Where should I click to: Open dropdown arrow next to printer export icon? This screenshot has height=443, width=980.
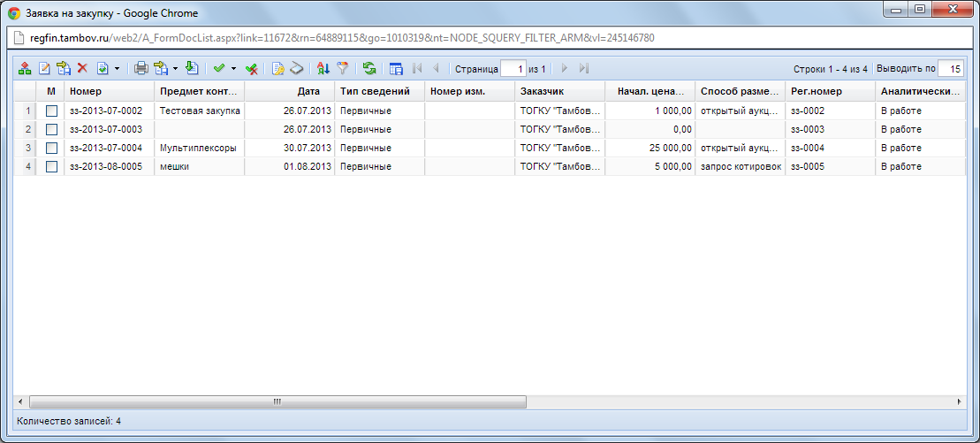pyautogui.click(x=175, y=68)
